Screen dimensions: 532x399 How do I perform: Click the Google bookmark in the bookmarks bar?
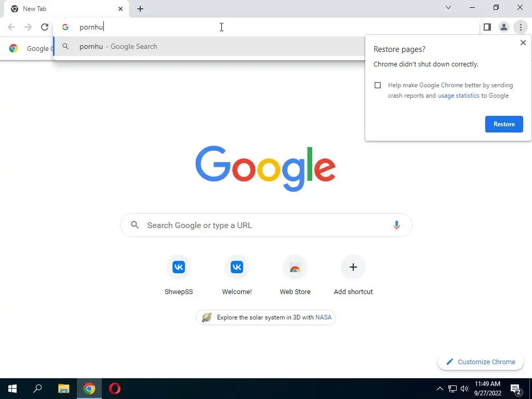tap(31, 48)
